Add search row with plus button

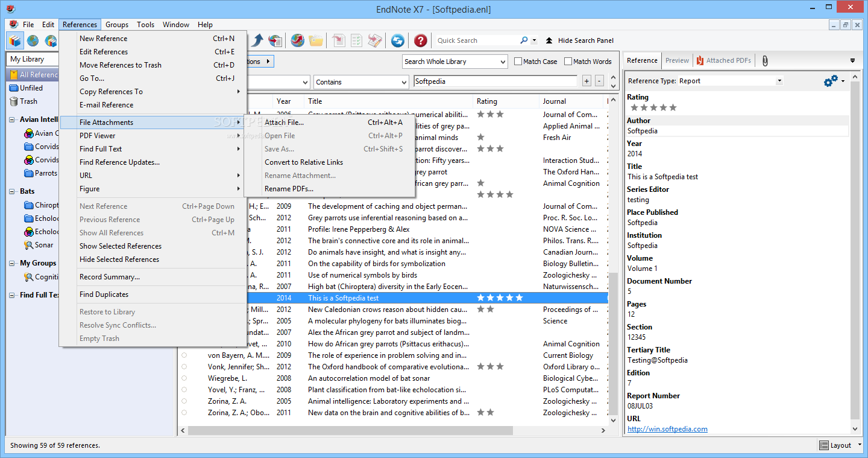587,81
